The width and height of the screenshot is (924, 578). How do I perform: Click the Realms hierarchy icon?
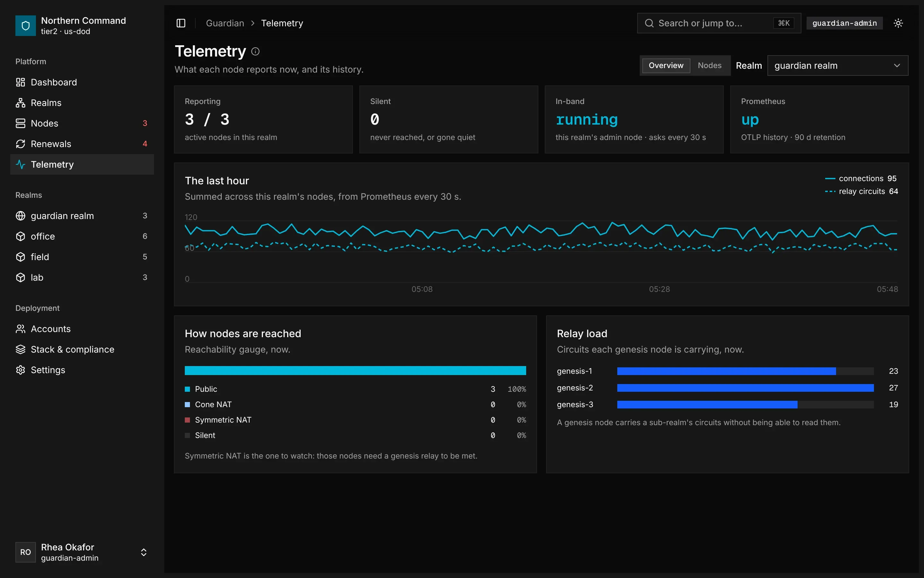point(21,103)
